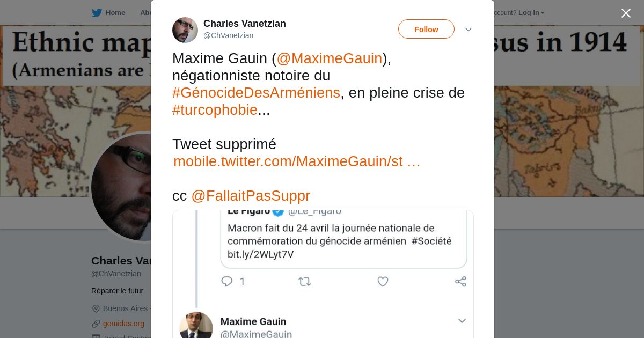Viewport: 644px width, 338px height.
Task: Open the mobile.twitter.com/MaximeGauin link
Action: pyautogui.click(x=296, y=161)
